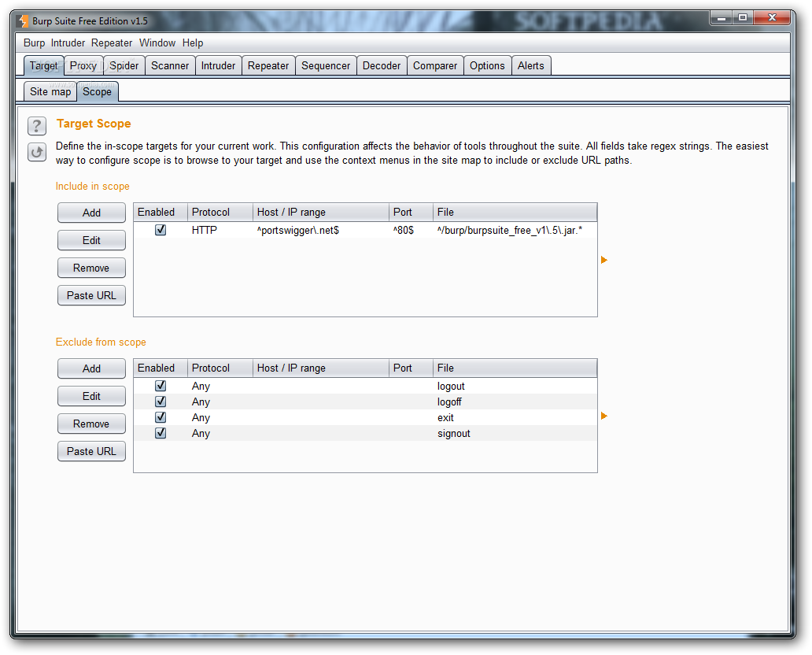Switch to the Spider tab

pos(124,66)
